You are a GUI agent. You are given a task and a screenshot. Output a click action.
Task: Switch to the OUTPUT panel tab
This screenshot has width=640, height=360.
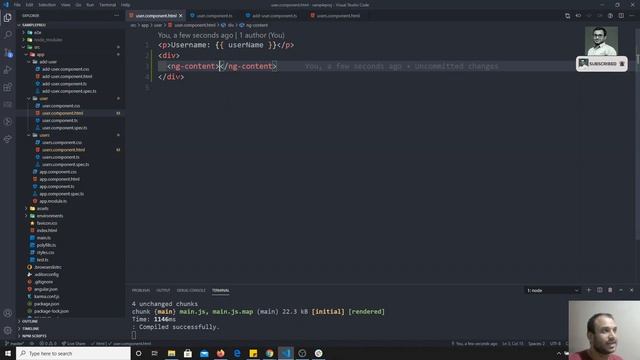click(x=163, y=290)
